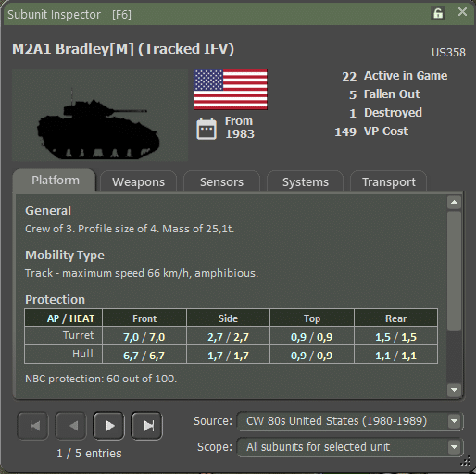Click the scroll down arrow in Platform panel

tap(454, 390)
